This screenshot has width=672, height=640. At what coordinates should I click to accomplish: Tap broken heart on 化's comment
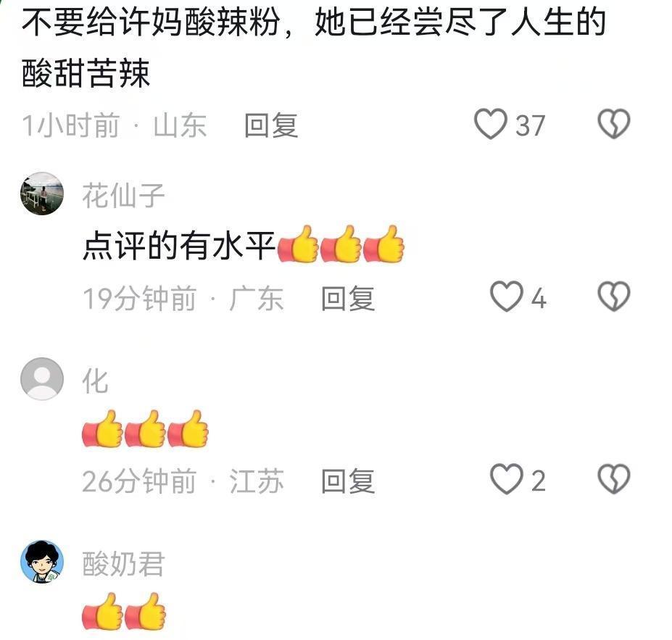tap(614, 479)
